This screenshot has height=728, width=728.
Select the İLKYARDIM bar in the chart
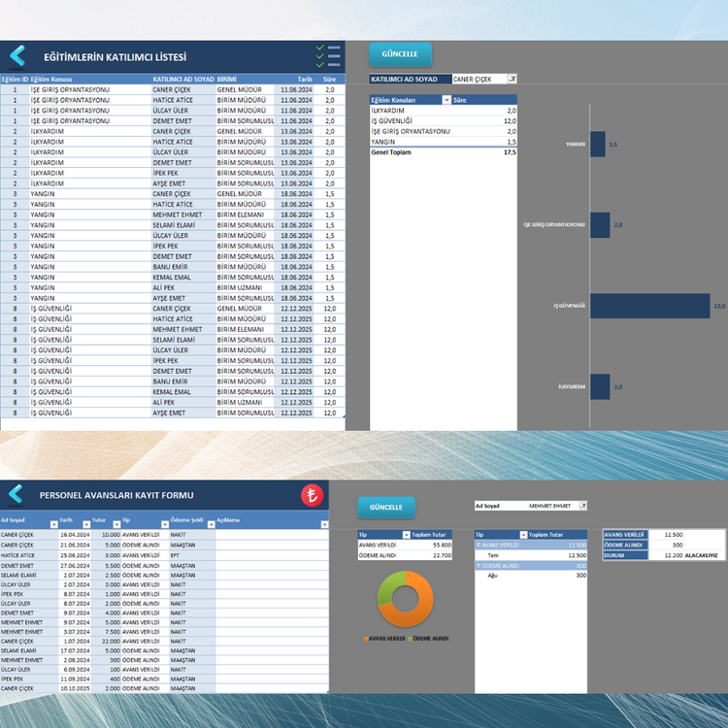(600, 386)
